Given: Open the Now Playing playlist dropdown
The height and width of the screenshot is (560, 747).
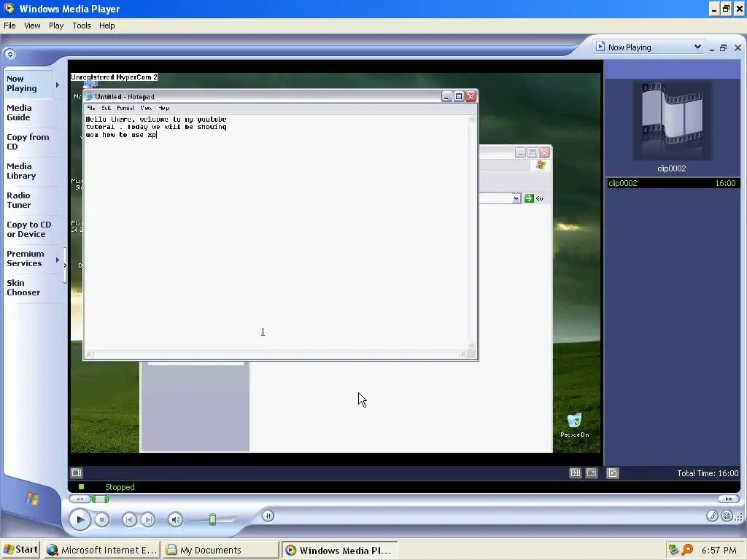Looking at the screenshot, I should (697, 47).
